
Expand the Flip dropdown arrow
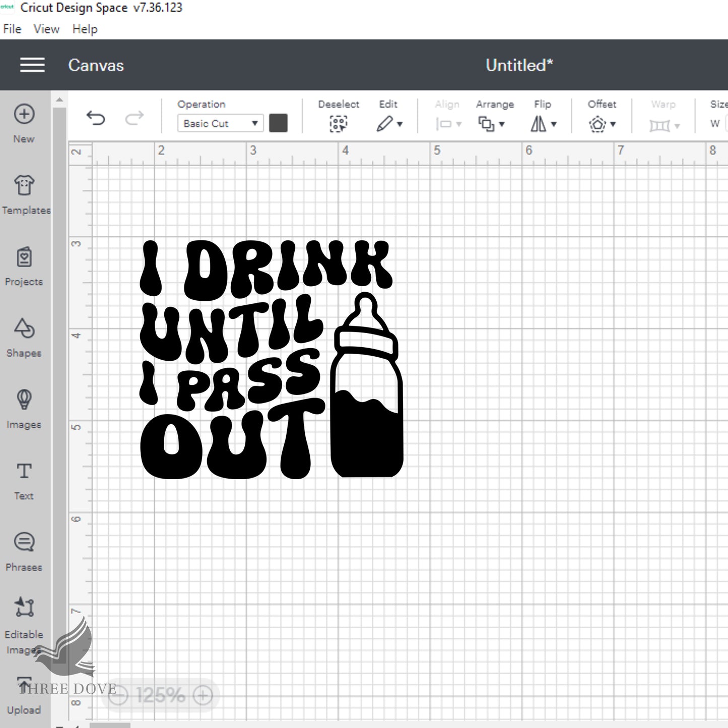(x=554, y=124)
